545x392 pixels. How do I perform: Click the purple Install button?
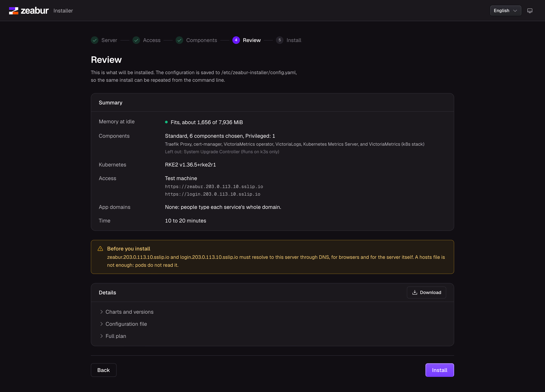tap(440, 370)
